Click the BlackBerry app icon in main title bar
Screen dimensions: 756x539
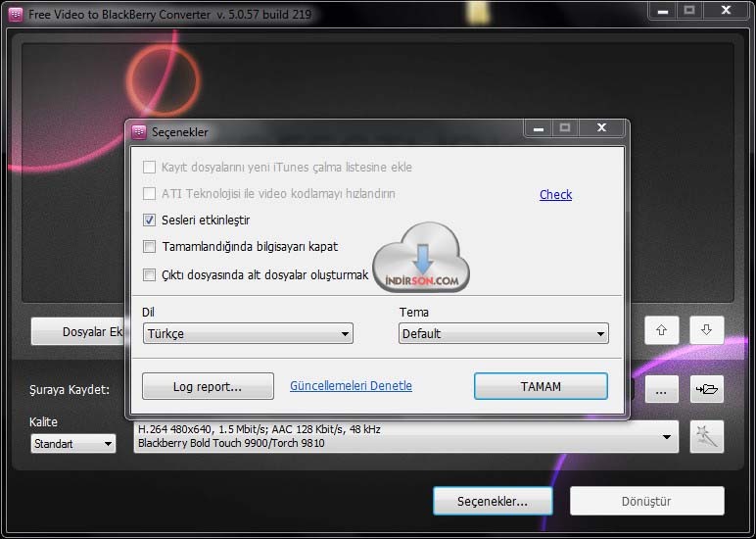(16, 15)
